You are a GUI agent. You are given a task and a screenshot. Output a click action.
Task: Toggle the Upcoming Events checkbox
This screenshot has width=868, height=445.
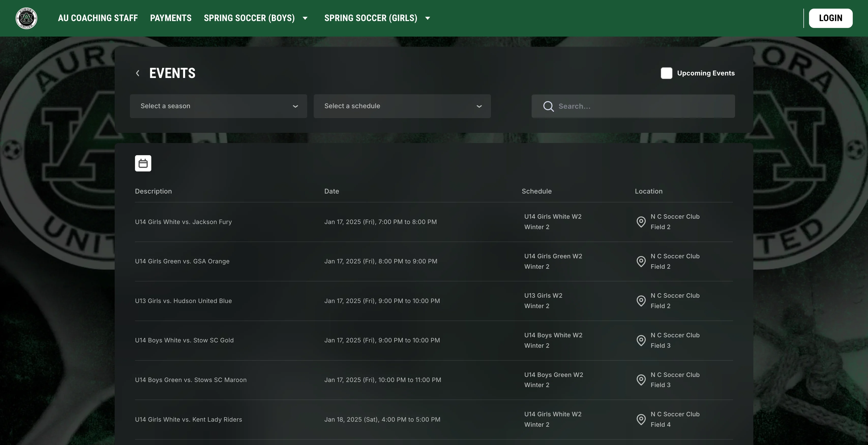tap(666, 73)
